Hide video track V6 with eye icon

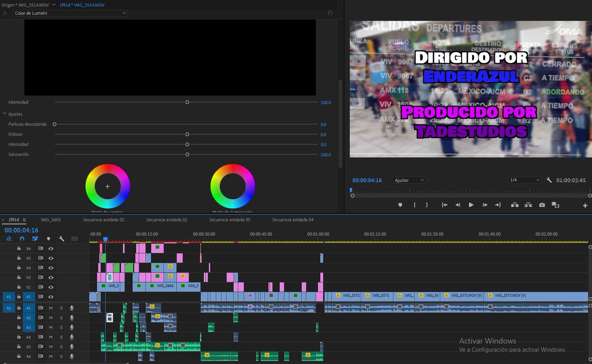[x=50, y=249]
